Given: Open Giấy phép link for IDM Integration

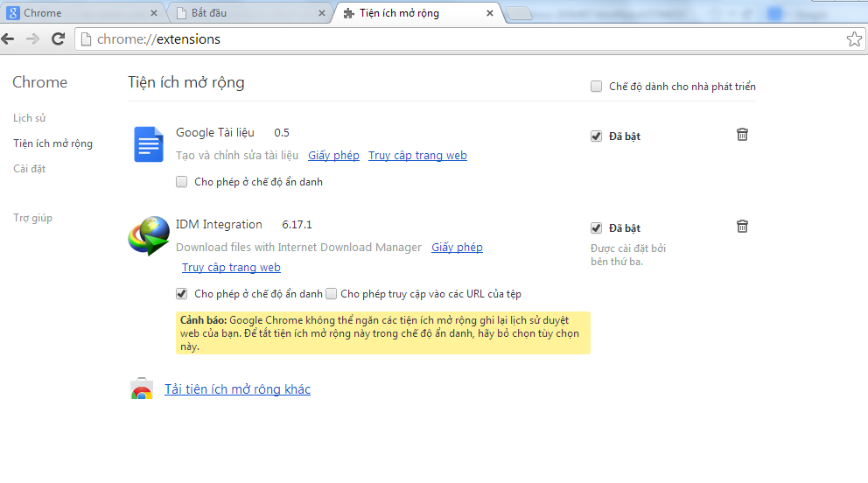Looking at the screenshot, I should (458, 248).
